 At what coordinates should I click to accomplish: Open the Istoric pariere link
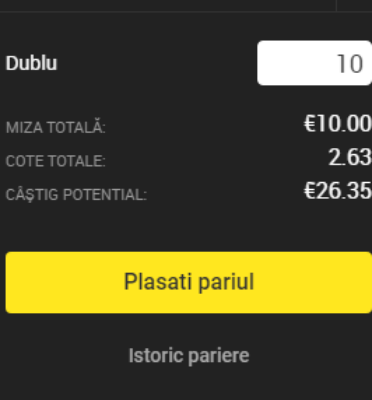189,355
